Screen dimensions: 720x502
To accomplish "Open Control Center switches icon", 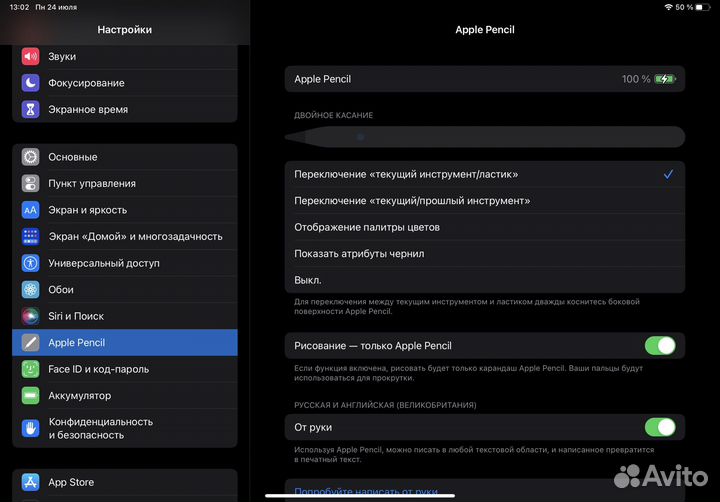I will [31, 184].
